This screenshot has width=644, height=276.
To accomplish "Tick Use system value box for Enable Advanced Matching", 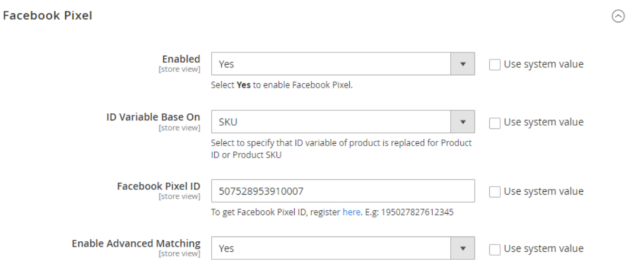I will tap(495, 248).
